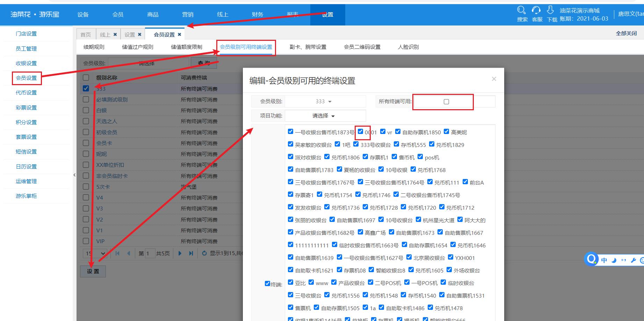Viewport: 644px width, 321px height.
Task: Open 天选之人 level link
Action: pyautogui.click(x=107, y=121)
